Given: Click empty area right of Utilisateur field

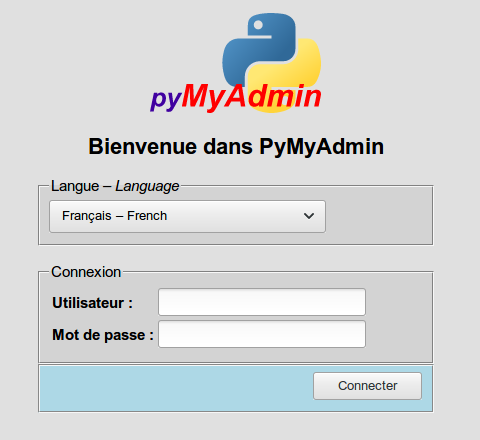Looking at the screenshot, I should pyautogui.click(x=398, y=302).
